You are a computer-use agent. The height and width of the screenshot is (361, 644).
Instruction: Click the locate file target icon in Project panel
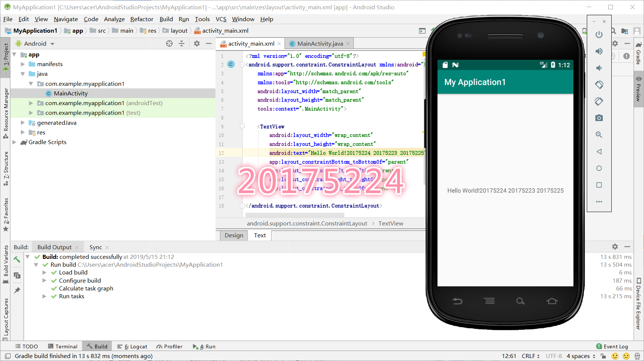tap(169, 43)
